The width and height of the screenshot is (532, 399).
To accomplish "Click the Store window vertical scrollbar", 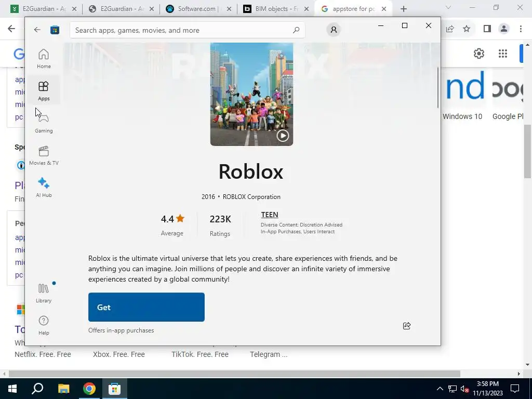I will point(437,87).
